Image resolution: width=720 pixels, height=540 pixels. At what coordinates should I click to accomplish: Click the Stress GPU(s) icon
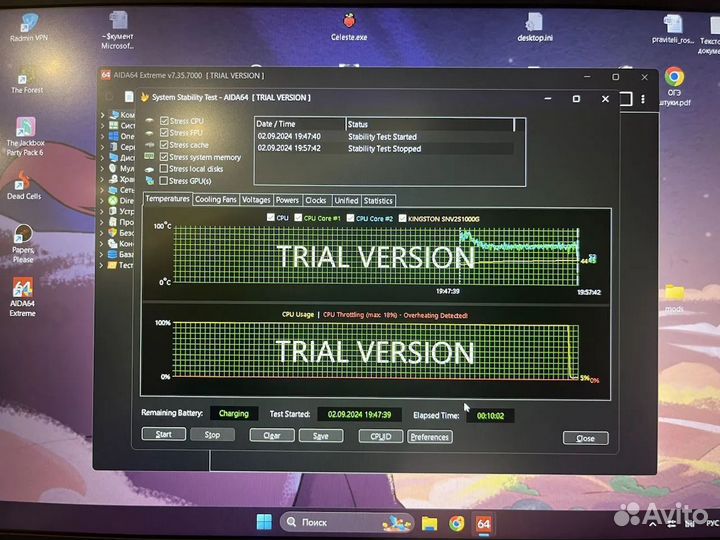coord(150,181)
